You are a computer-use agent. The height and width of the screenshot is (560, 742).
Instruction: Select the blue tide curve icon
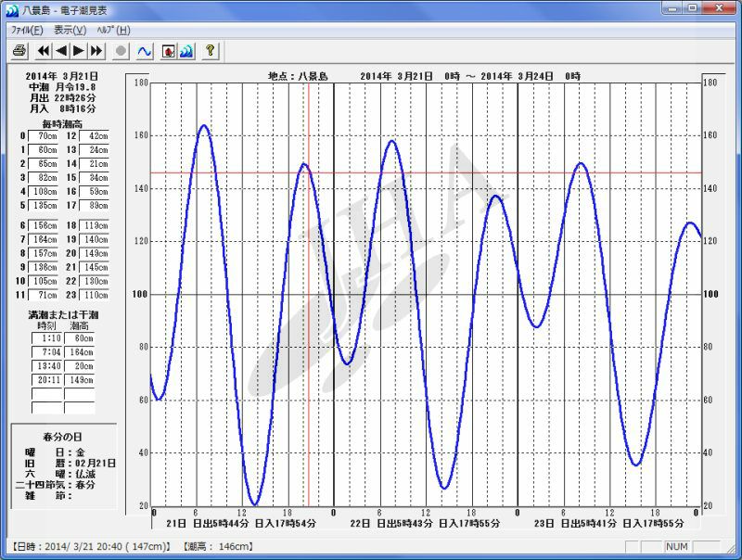point(145,51)
